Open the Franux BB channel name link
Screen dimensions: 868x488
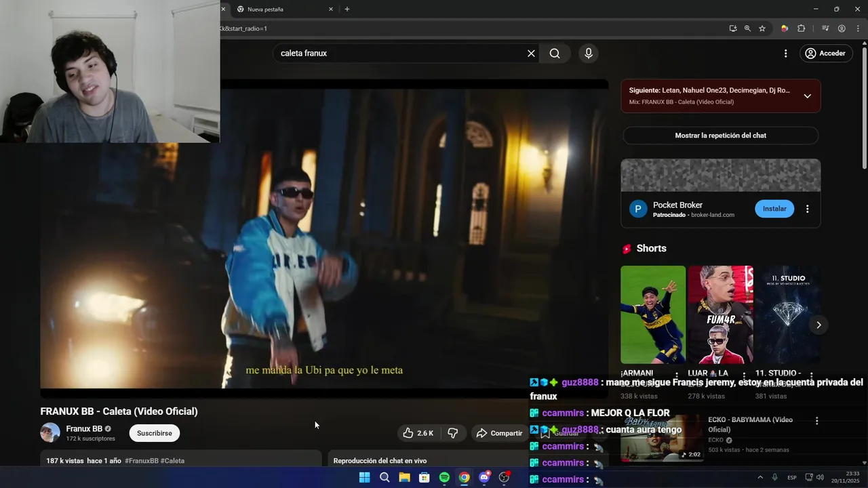tap(84, 428)
